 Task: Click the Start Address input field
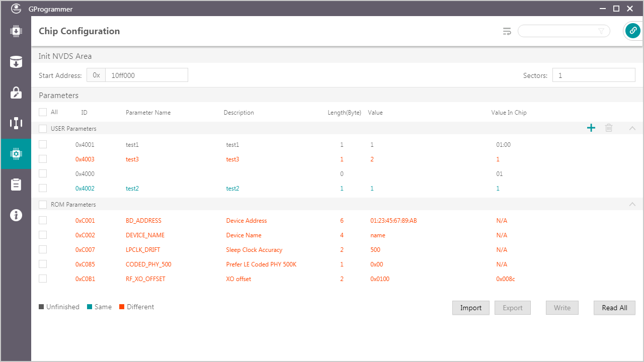click(x=146, y=75)
